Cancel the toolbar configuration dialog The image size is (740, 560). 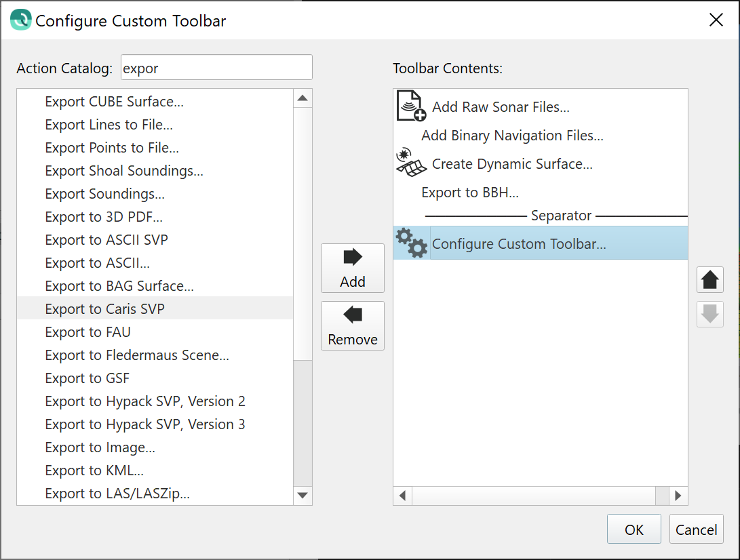pyautogui.click(x=696, y=529)
